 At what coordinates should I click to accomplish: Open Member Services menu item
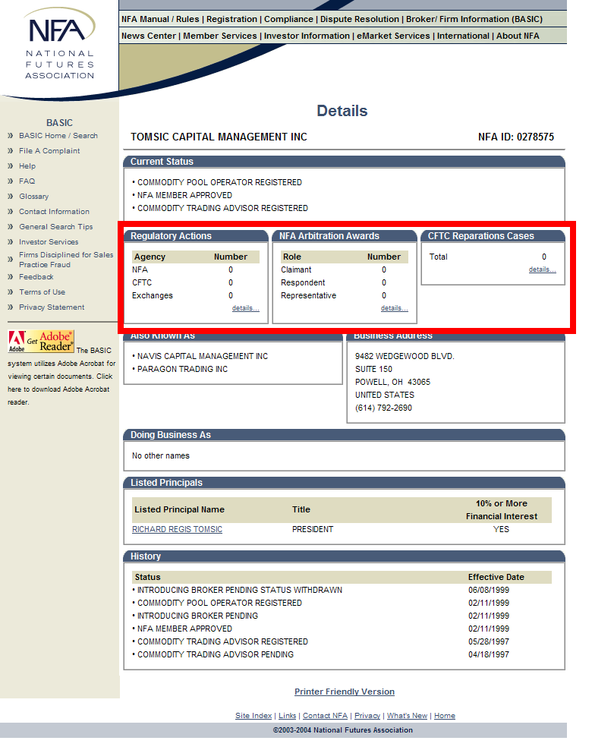(x=220, y=36)
